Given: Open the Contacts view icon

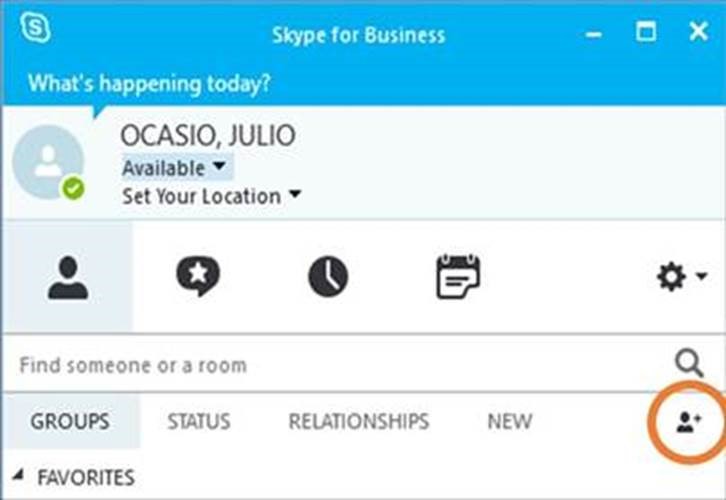Looking at the screenshot, I should pyautogui.click(x=67, y=277).
